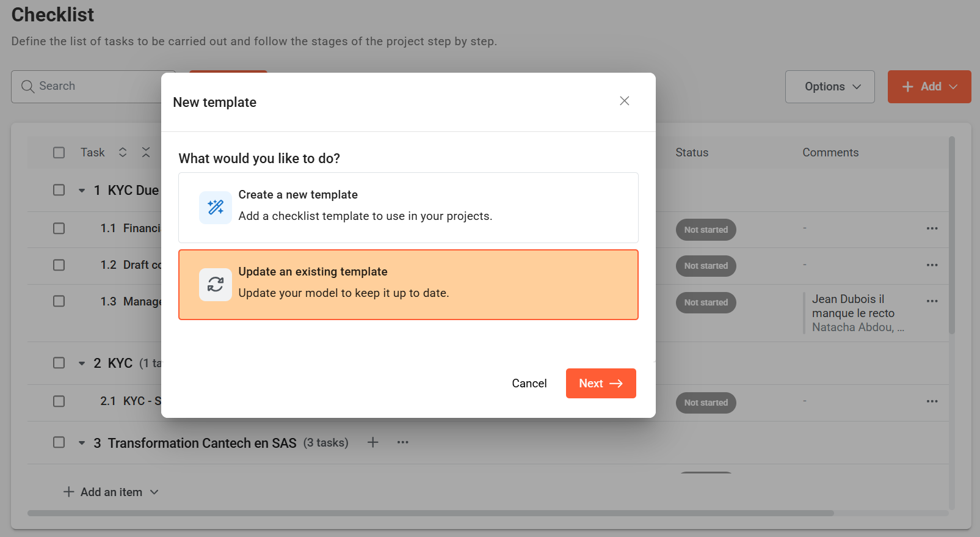Click the expand all arrows icon beside Task
The image size is (980, 537).
click(x=123, y=152)
